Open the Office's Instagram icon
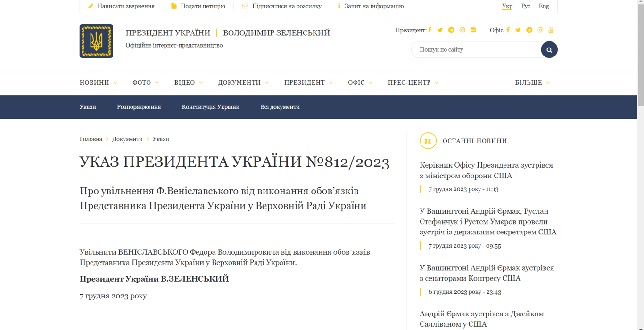This screenshot has width=644, height=330. pyautogui.click(x=540, y=30)
